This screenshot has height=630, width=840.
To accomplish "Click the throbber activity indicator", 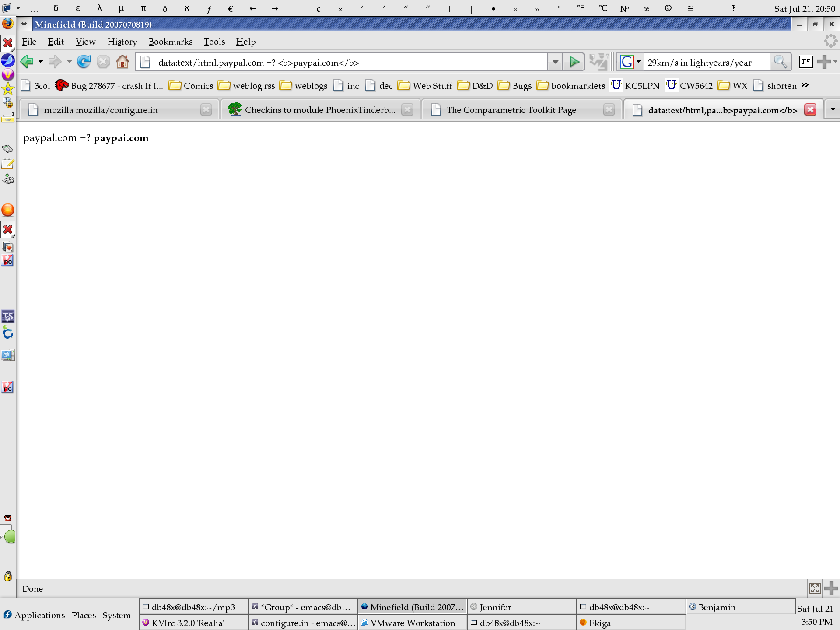I will (830, 41).
